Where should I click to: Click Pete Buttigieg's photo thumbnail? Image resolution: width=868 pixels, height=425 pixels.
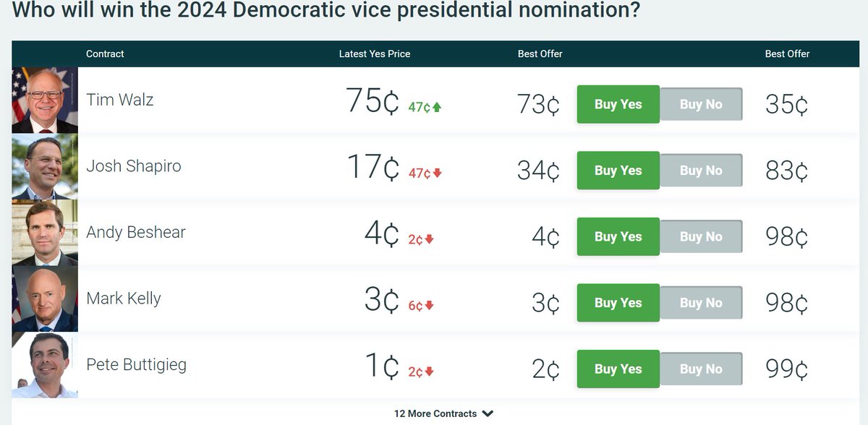(x=45, y=365)
